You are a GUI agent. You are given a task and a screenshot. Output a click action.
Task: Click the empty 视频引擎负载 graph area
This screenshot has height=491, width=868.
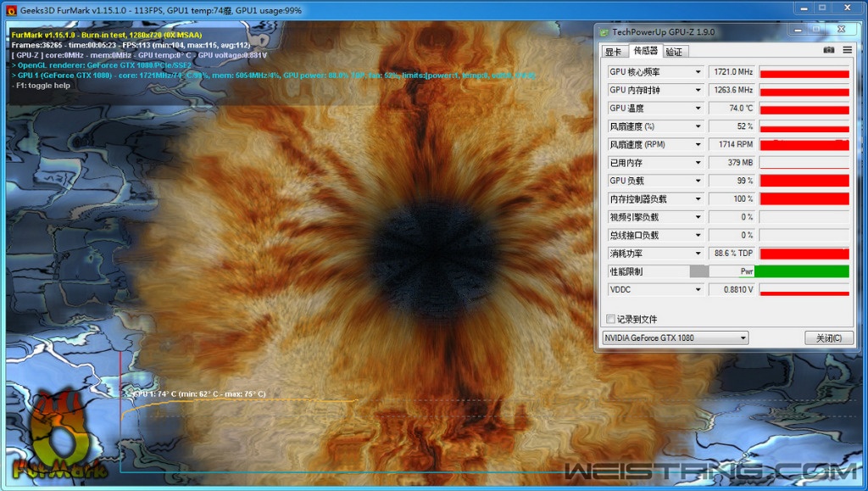(804, 217)
